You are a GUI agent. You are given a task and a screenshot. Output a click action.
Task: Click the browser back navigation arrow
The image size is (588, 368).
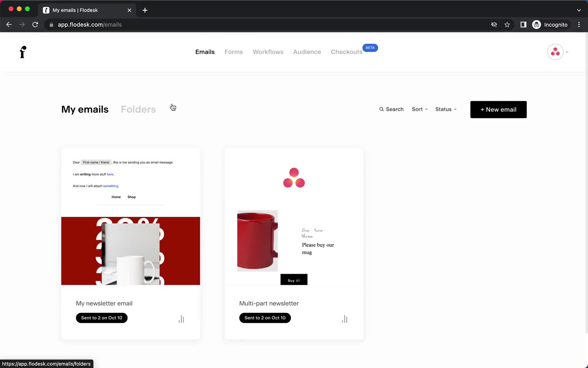(x=9, y=24)
